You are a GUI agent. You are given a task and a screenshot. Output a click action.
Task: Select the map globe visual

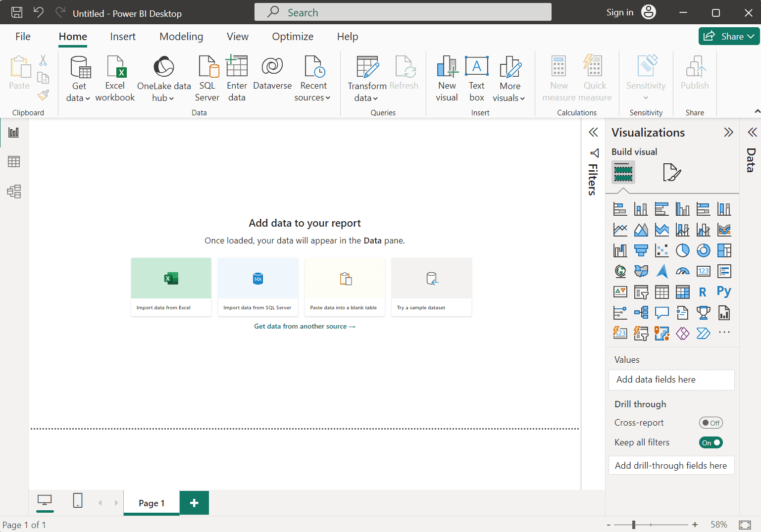620,271
